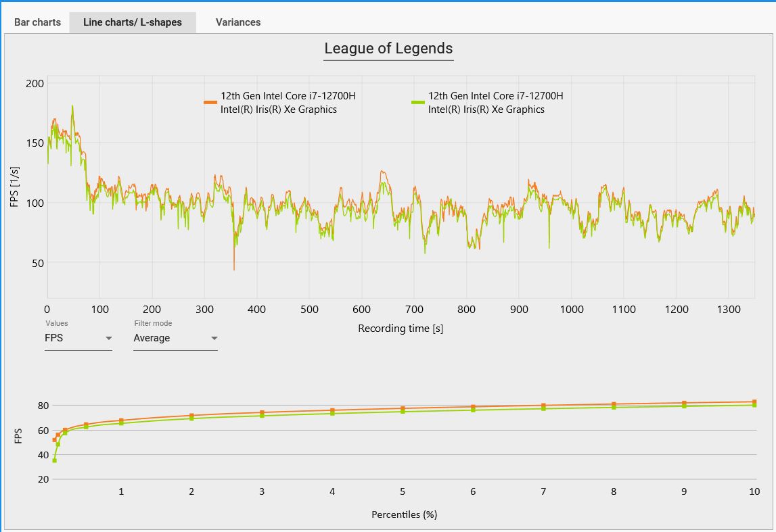776x532 pixels.
Task: Click the orange legend color marker
Action: 210,102
